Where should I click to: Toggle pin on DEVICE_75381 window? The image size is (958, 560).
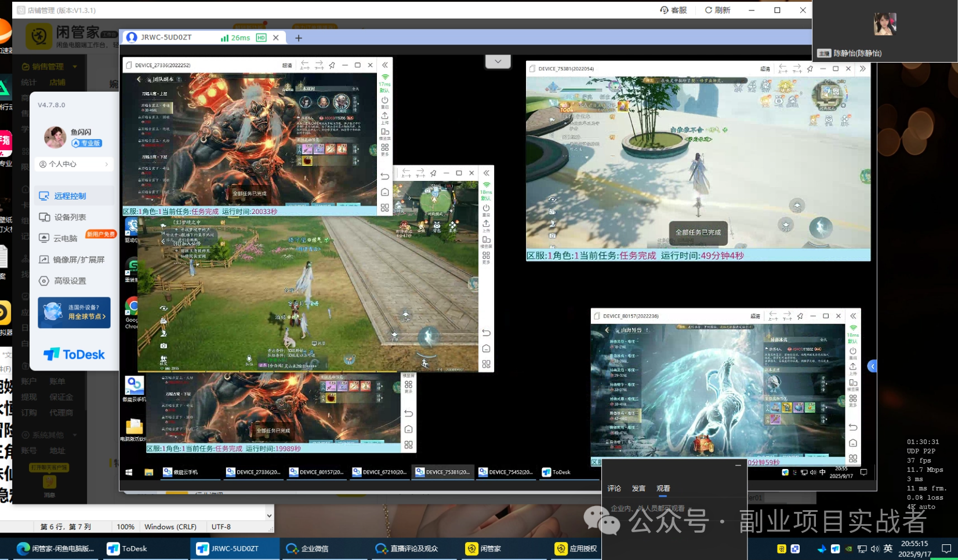point(810,68)
